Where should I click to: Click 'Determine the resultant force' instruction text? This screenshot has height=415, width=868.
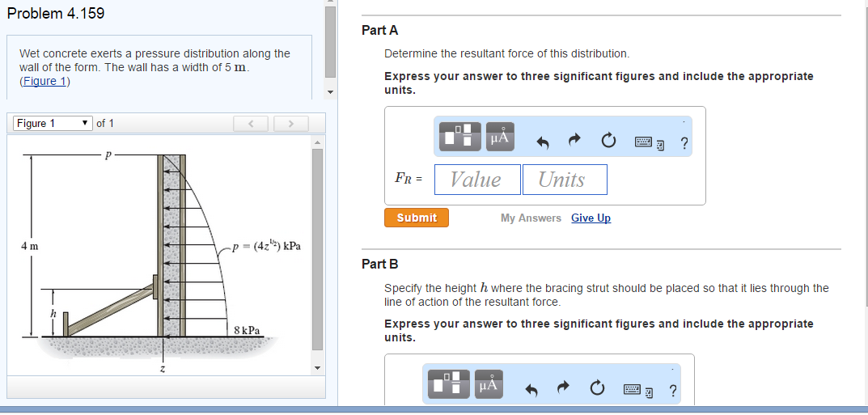coord(507,53)
